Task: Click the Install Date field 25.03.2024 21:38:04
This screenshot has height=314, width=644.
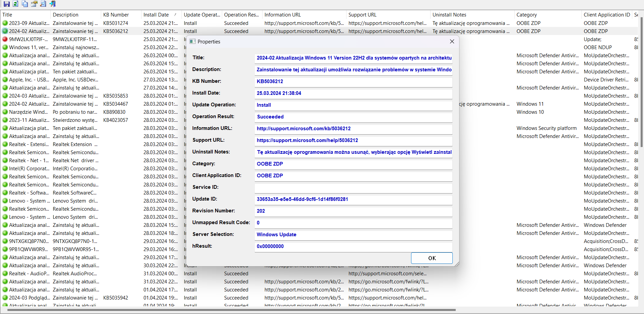Action: click(354, 93)
